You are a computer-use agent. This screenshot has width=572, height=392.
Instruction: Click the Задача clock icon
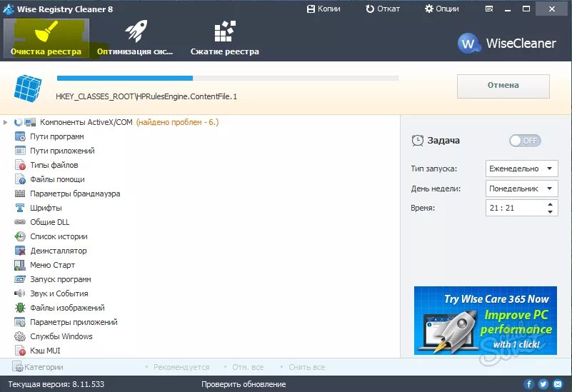click(x=417, y=141)
